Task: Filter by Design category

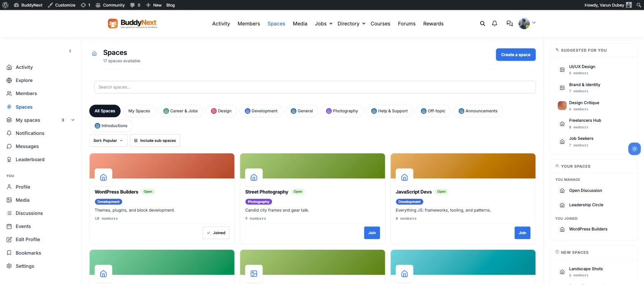Action: (221, 111)
